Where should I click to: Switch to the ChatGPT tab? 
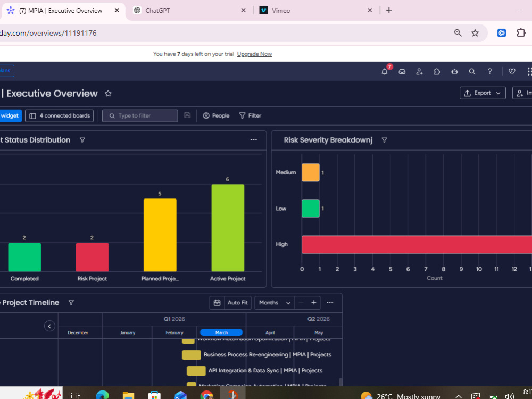189,11
